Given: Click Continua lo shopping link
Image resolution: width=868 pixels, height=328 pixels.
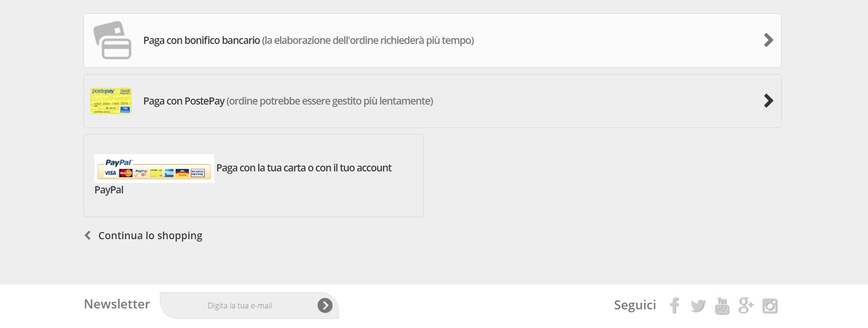Looking at the screenshot, I should click(150, 235).
